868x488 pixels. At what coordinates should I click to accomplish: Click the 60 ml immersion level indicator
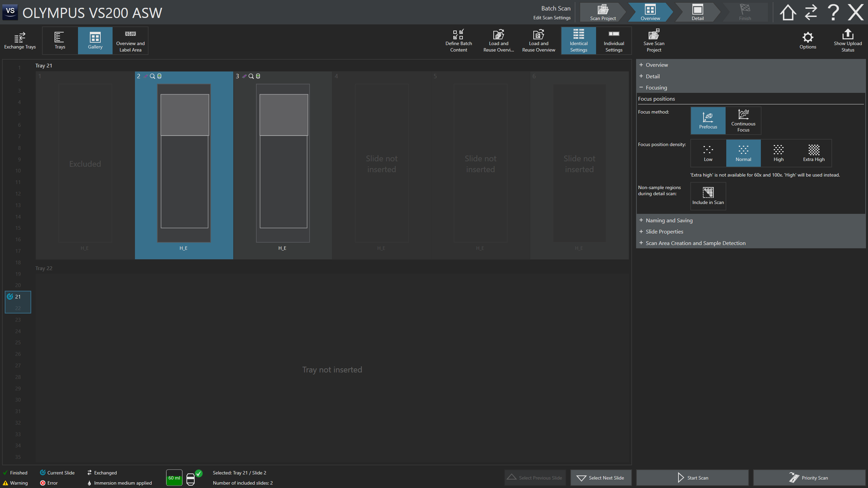tap(174, 478)
